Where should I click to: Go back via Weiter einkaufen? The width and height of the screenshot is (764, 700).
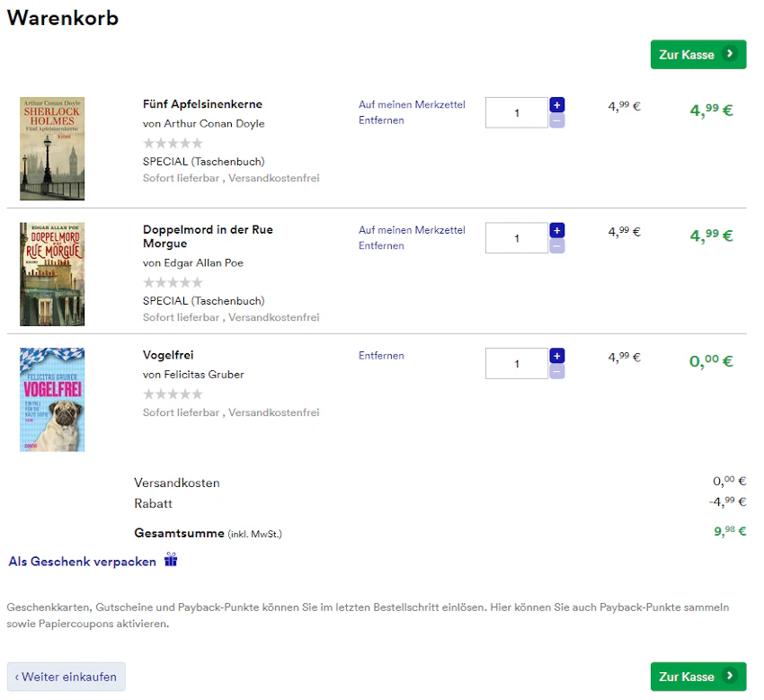pyautogui.click(x=67, y=677)
